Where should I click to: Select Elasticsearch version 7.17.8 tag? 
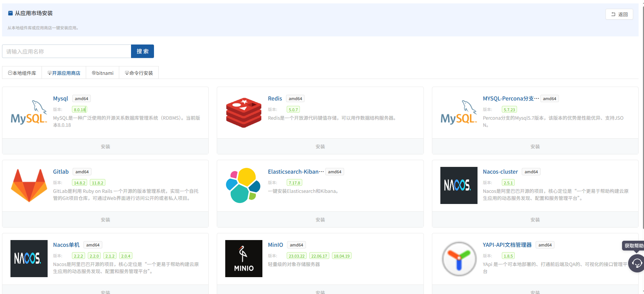(294, 183)
